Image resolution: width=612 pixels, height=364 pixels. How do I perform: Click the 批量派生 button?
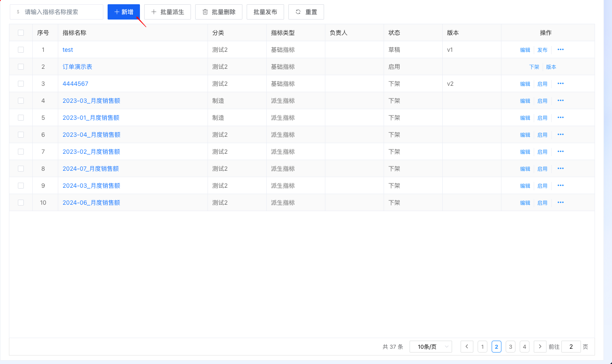(x=167, y=12)
